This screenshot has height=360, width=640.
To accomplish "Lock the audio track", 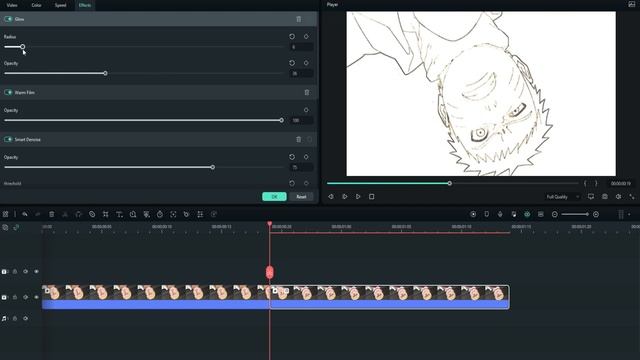I will coord(15,318).
